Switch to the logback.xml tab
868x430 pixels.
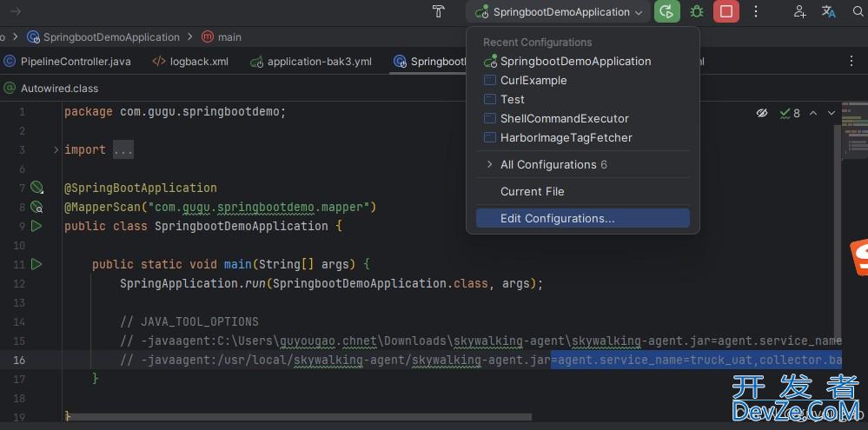pyautogui.click(x=190, y=62)
